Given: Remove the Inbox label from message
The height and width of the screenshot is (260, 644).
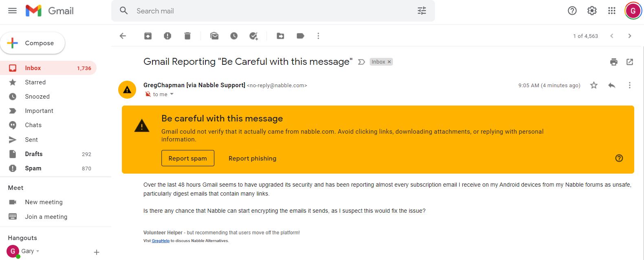Looking at the screenshot, I should 389,62.
